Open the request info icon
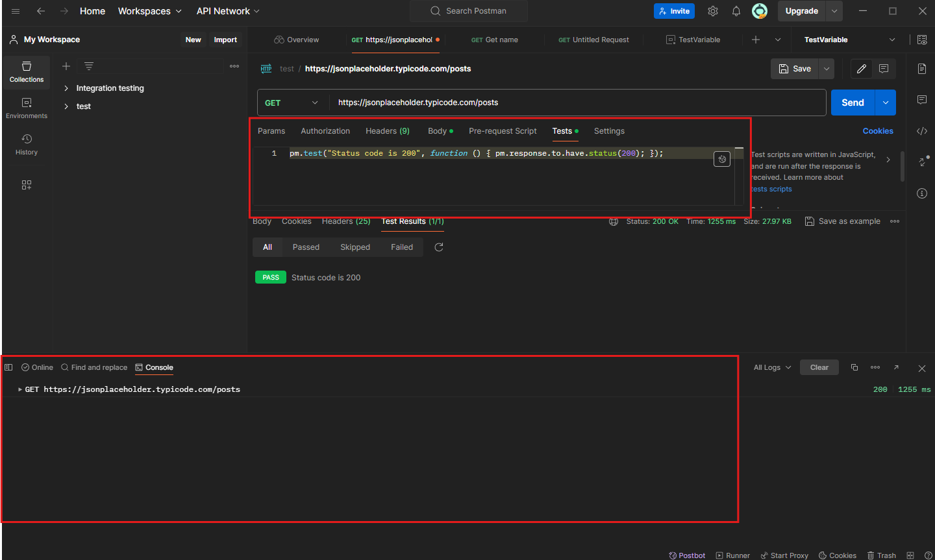935x560 pixels. [x=922, y=193]
